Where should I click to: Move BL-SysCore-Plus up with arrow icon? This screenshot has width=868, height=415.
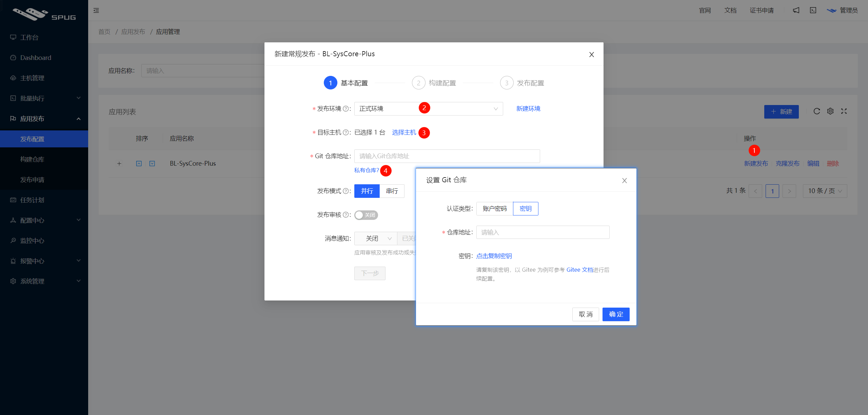pyautogui.click(x=139, y=164)
